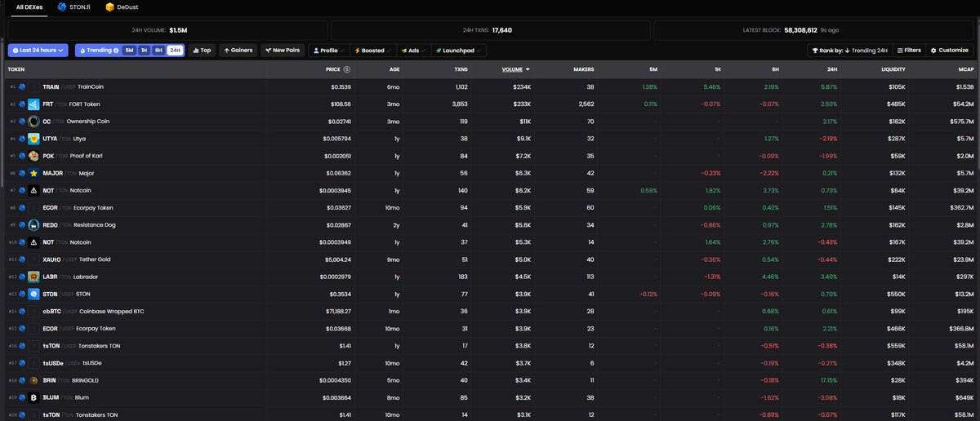Click the gear icon in Customize

(x=933, y=51)
